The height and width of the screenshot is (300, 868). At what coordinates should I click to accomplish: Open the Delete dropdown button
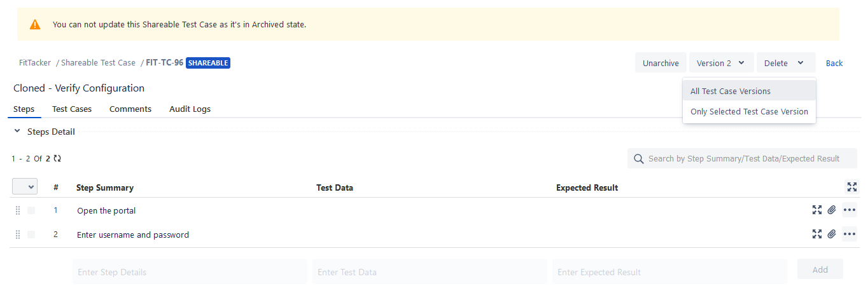[x=786, y=63]
